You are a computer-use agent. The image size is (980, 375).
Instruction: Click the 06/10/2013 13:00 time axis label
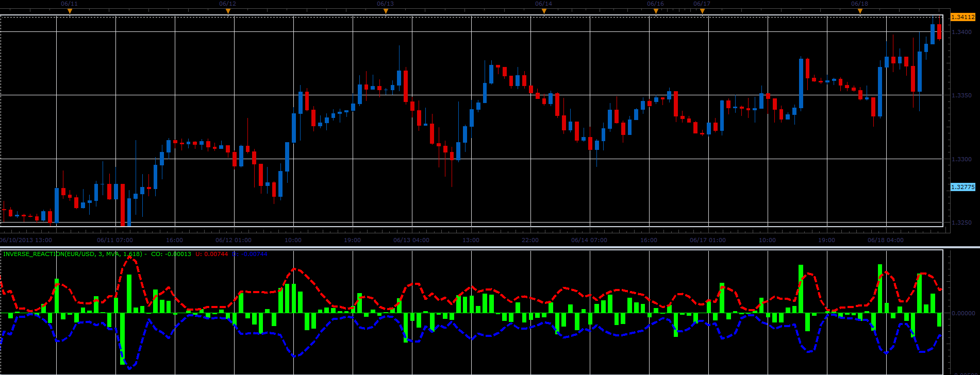(x=26, y=240)
